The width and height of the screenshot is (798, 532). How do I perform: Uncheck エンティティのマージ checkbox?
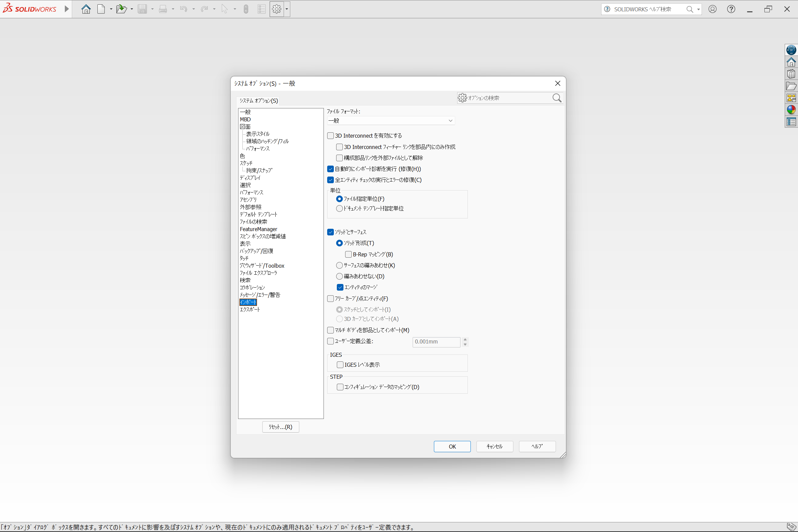coord(340,287)
